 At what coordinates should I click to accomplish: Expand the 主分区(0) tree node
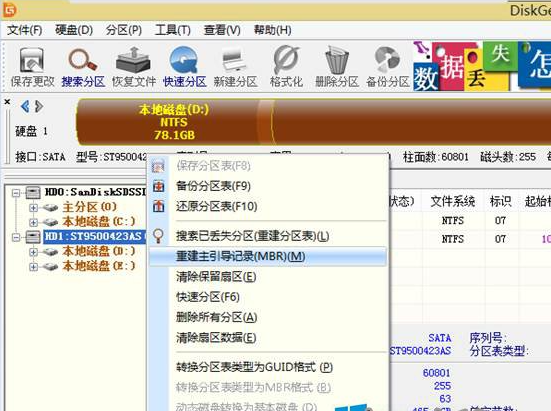[33, 208]
